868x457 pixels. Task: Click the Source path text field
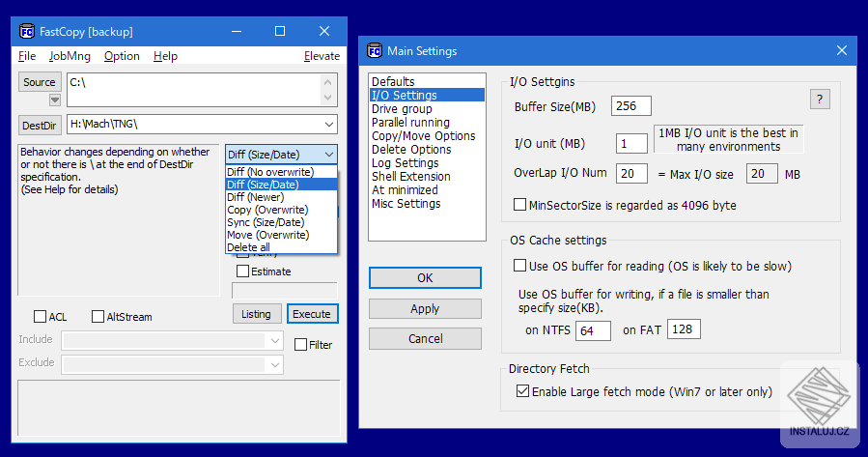(194, 90)
